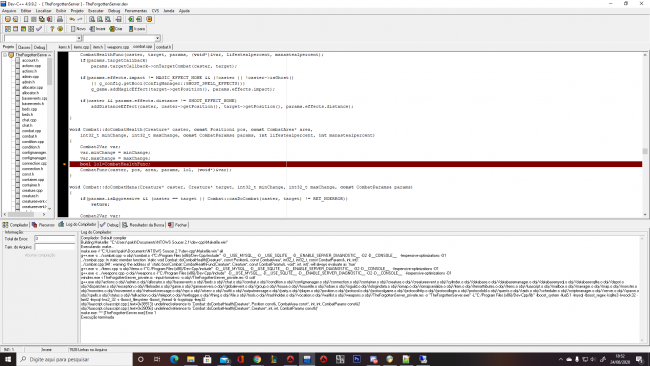Open the Ajuda menu
650x366 pixels.
[x=184, y=11]
